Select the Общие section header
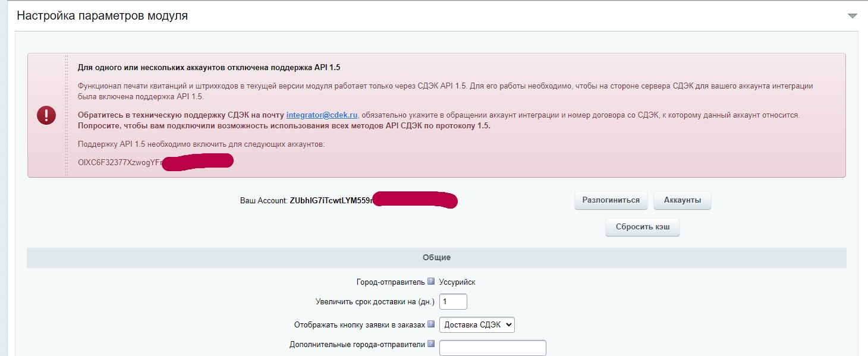868x356 pixels. (x=436, y=258)
